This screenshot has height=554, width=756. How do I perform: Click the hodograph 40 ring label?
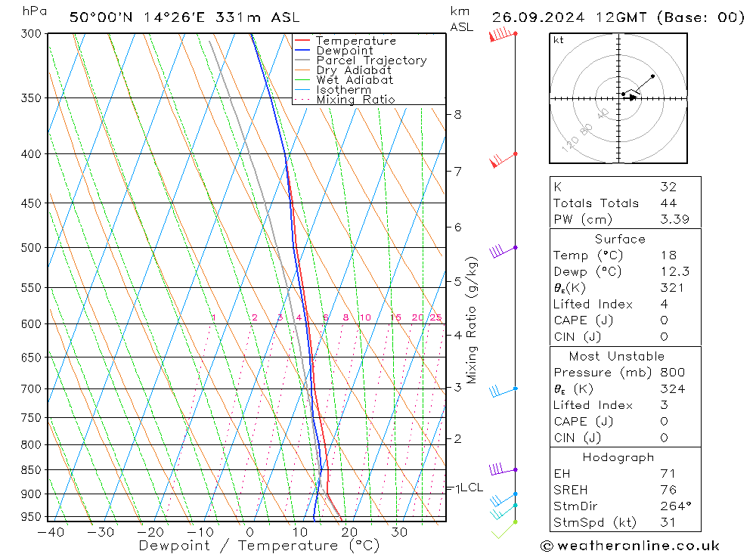[603, 114]
